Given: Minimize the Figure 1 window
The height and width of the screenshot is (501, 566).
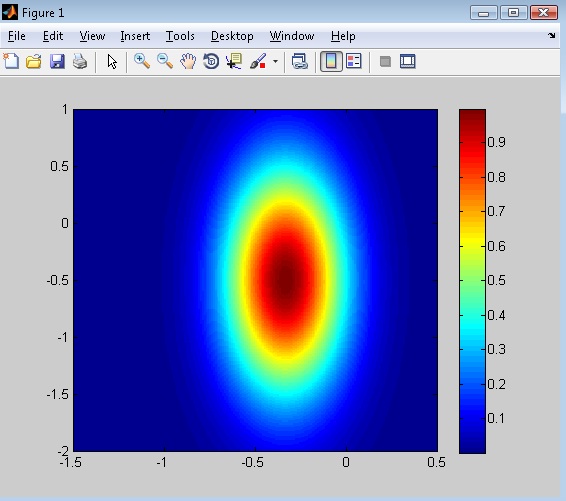Looking at the screenshot, I should click(484, 13).
